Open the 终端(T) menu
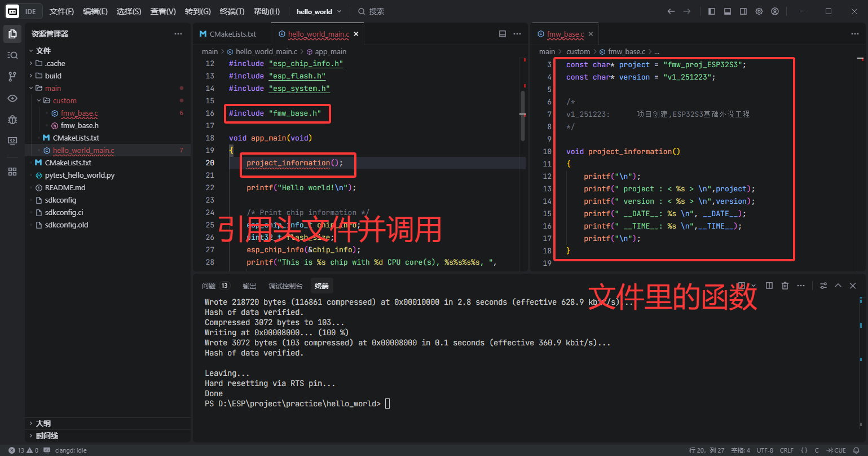Screen dimensions: 868x456 point(232,11)
